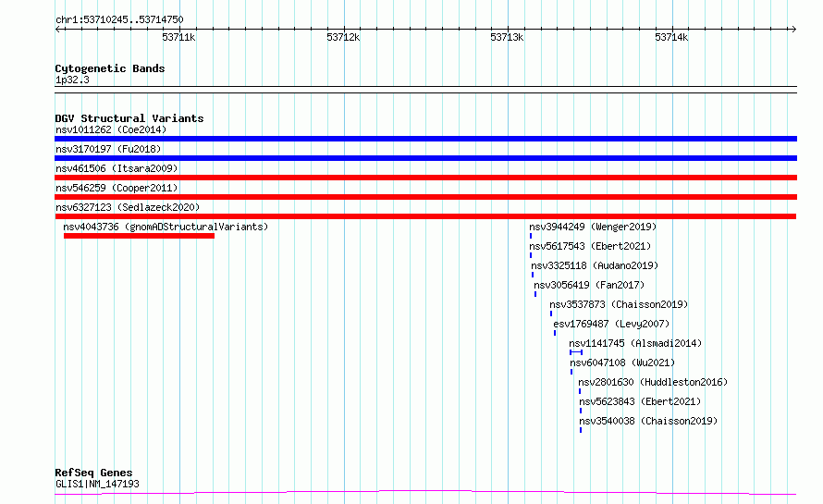The width and height of the screenshot is (823, 504).
Task: Click nsv3056419 (Fan2017) variant label
Action: click(x=589, y=285)
